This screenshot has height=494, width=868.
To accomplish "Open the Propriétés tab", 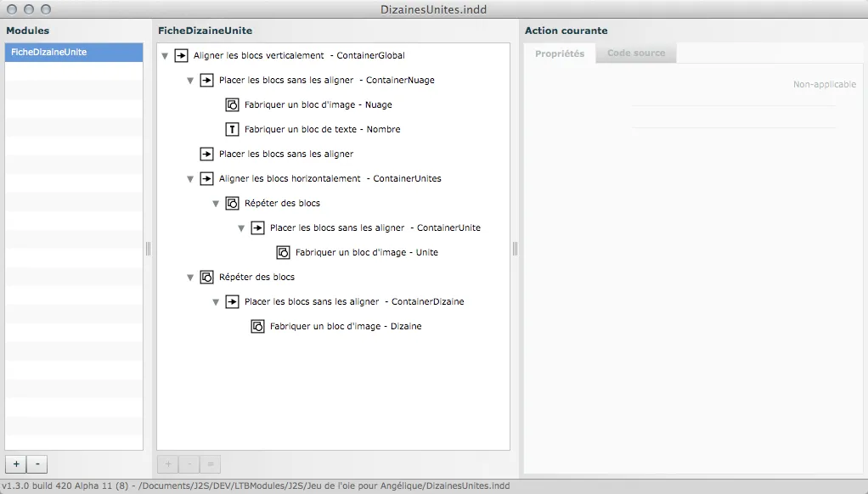I will tap(560, 53).
